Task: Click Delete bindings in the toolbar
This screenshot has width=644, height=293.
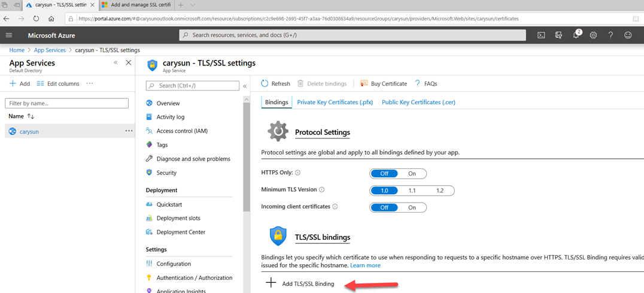Action: 321,83
